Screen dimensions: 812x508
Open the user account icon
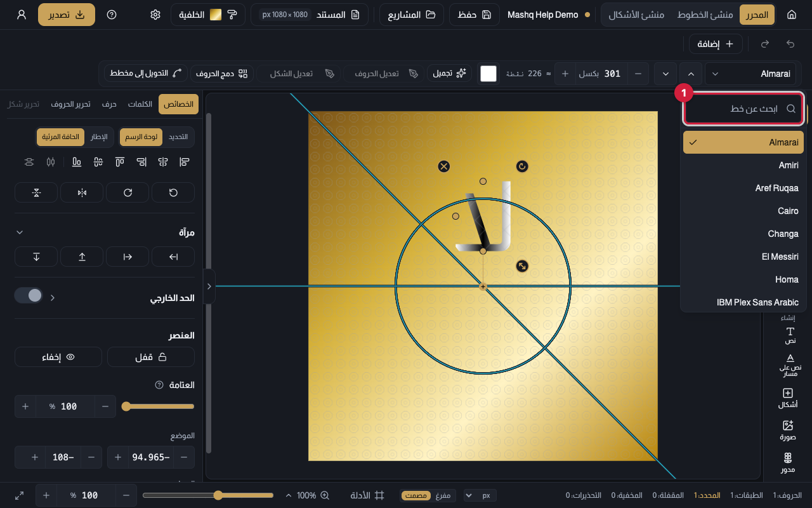tap(22, 15)
